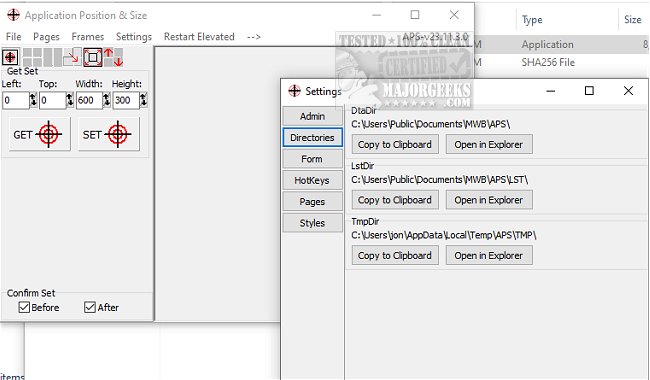Click the Type column header in file explorer
Screen dimensions: 650x380
pyautogui.click(x=532, y=19)
